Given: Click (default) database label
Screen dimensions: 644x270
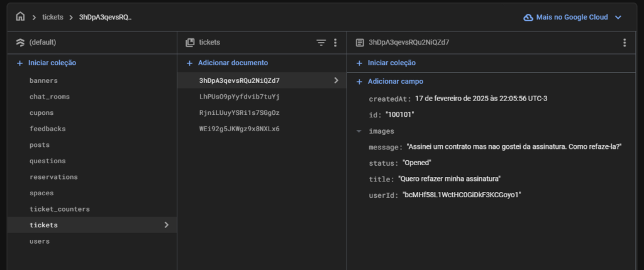Looking at the screenshot, I should (x=43, y=42).
